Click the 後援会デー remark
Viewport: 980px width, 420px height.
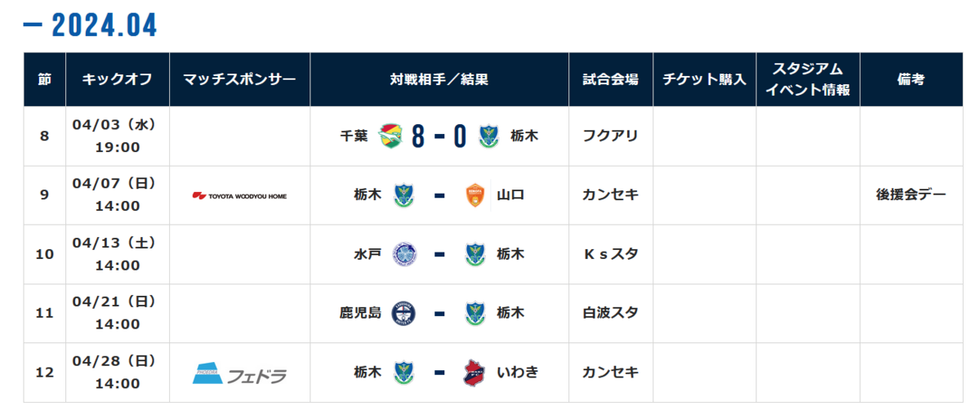[911, 195]
